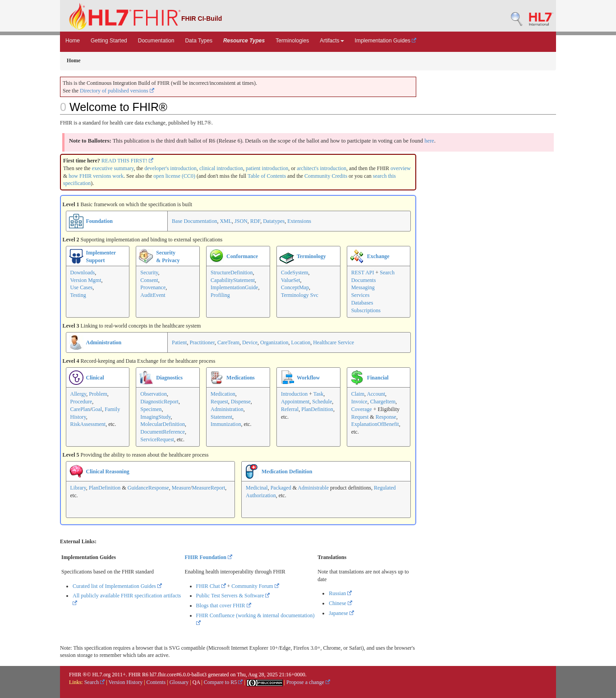The image size is (616, 698).
Task: Click the Foundation building icon
Action: [76, 221]
